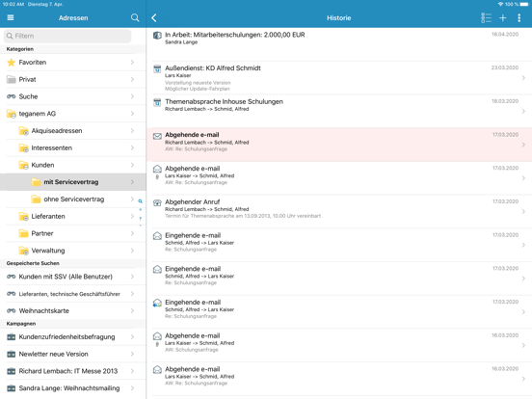Click the opportunity icon for Mitarbeiterschulungen entry
This screenshot has height=399, width=532.
(157, 36)
